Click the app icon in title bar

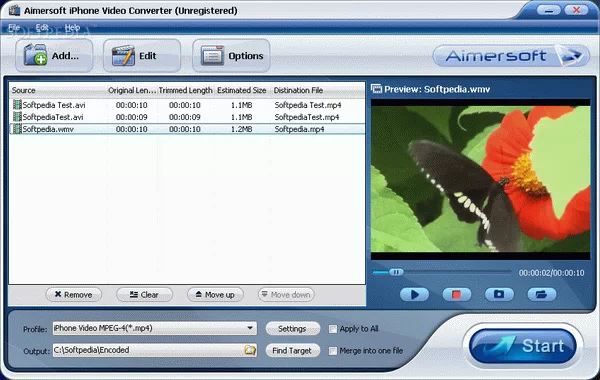pos(14,10)
